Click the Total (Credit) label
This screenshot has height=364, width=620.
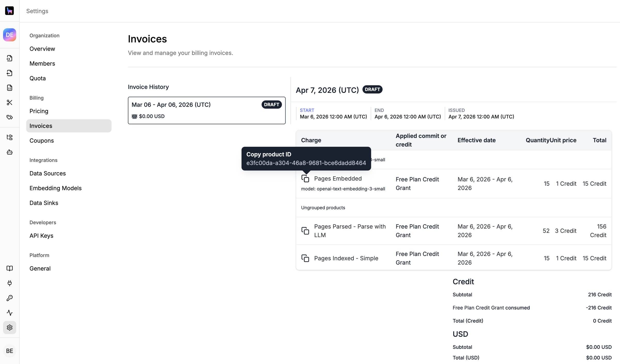pos(468,321)
